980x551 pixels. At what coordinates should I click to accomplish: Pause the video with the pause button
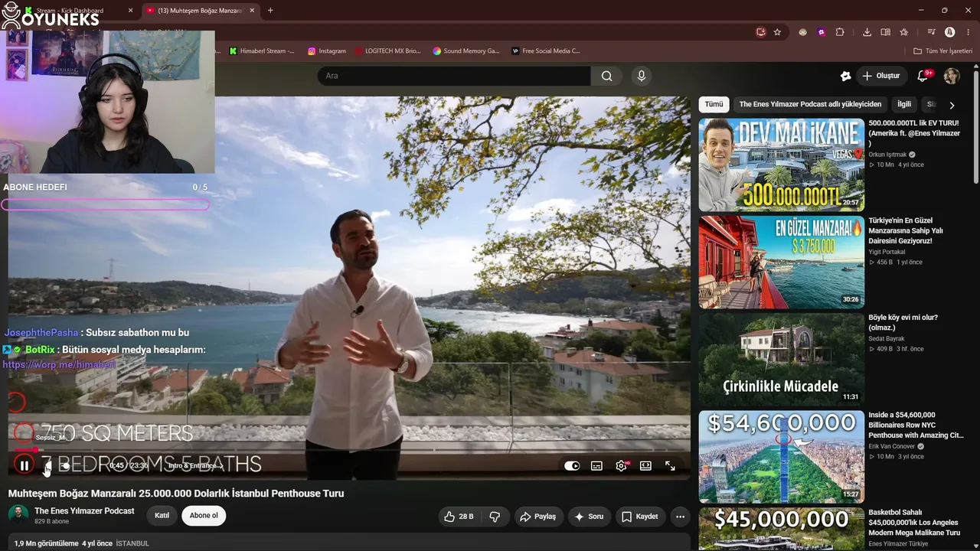pyautogui.click(x=24, y=465)
